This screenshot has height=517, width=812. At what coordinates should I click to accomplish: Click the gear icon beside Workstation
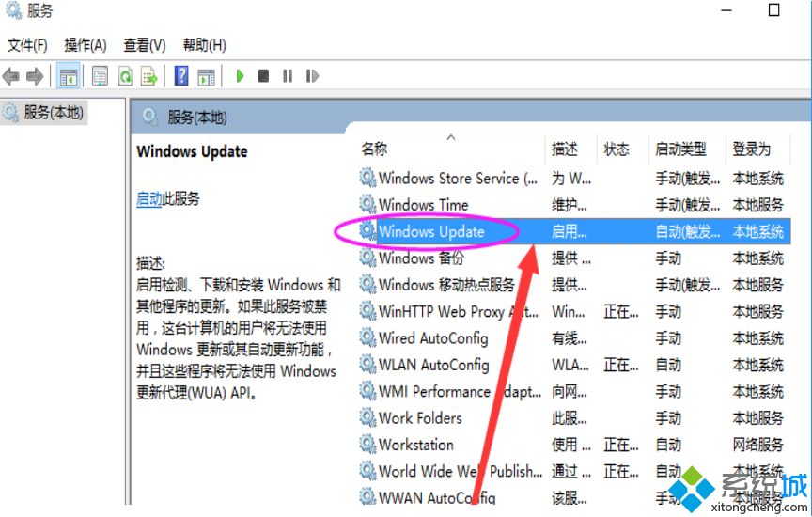[x=367, y=444]
